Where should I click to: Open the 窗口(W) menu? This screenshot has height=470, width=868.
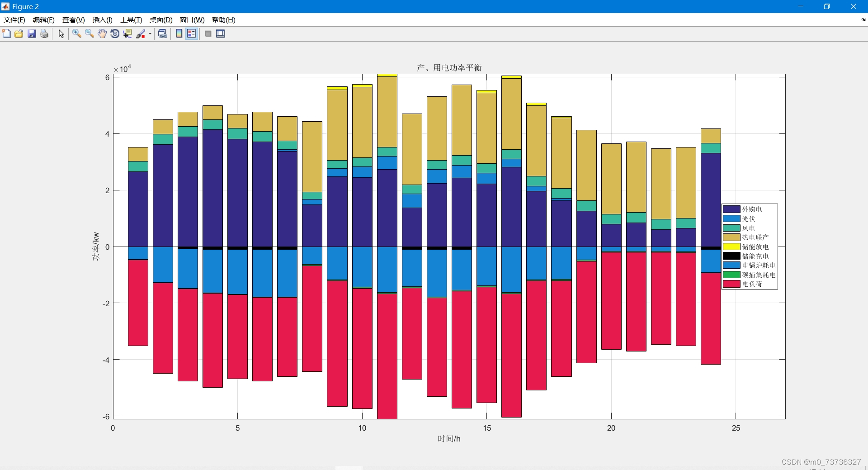coord(192,20)
